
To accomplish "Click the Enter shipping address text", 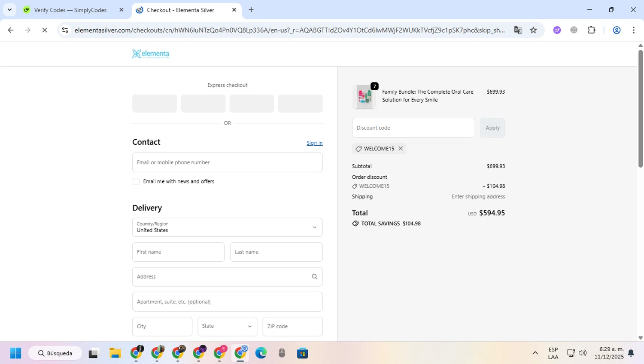I will click(x=478, y=196).
